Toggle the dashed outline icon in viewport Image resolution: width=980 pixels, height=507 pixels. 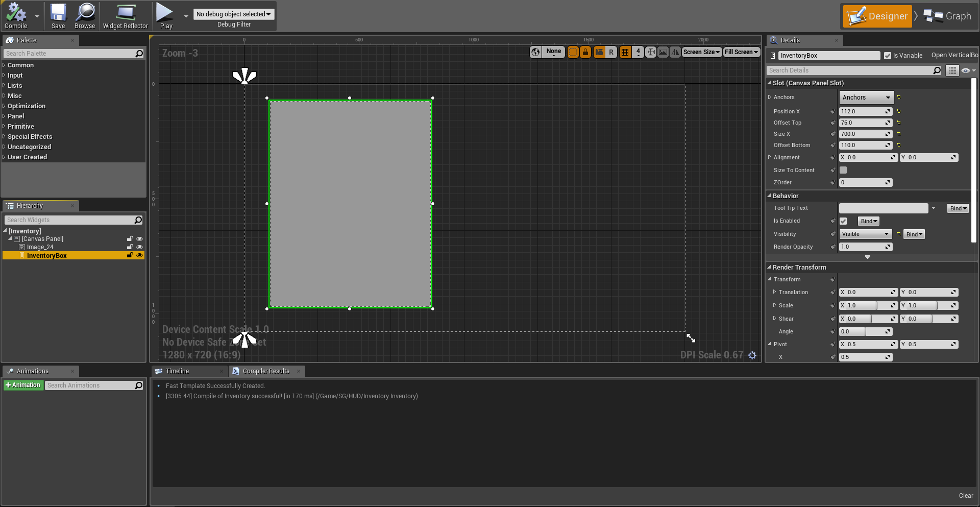(x=573, y=52)
